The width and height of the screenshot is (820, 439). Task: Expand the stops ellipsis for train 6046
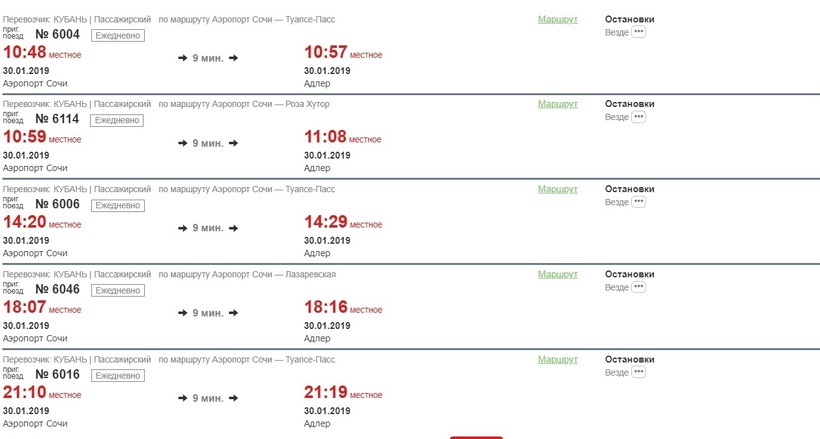(638, 287)
